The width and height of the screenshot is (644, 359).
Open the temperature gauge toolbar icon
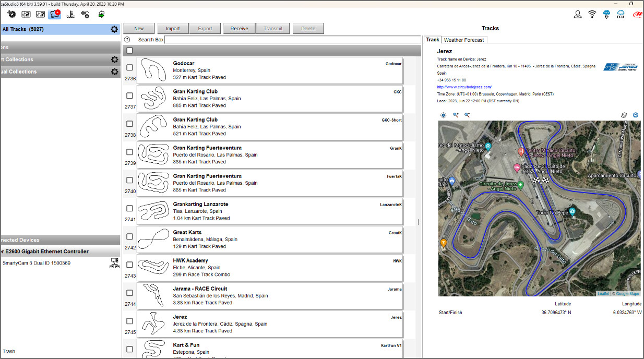click(70, 14)
